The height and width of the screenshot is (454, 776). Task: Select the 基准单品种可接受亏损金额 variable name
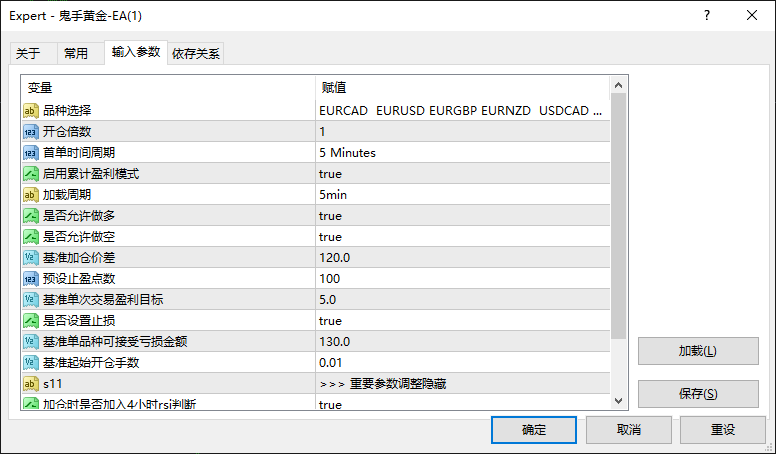click(x=115, y=342)
